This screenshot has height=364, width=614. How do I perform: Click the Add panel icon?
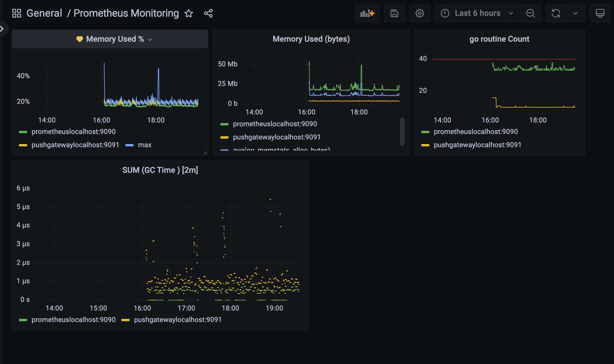coord(367,13)
